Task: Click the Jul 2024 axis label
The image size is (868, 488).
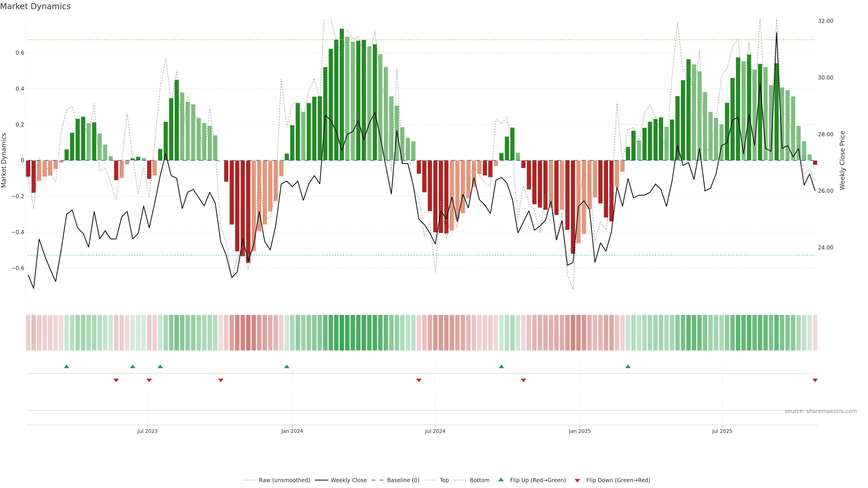Action: (x=435, y=431)
